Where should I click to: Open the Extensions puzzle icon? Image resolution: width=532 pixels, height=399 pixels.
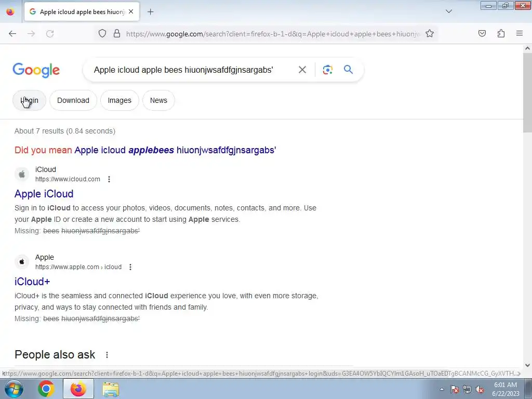[x=501, y=33]
